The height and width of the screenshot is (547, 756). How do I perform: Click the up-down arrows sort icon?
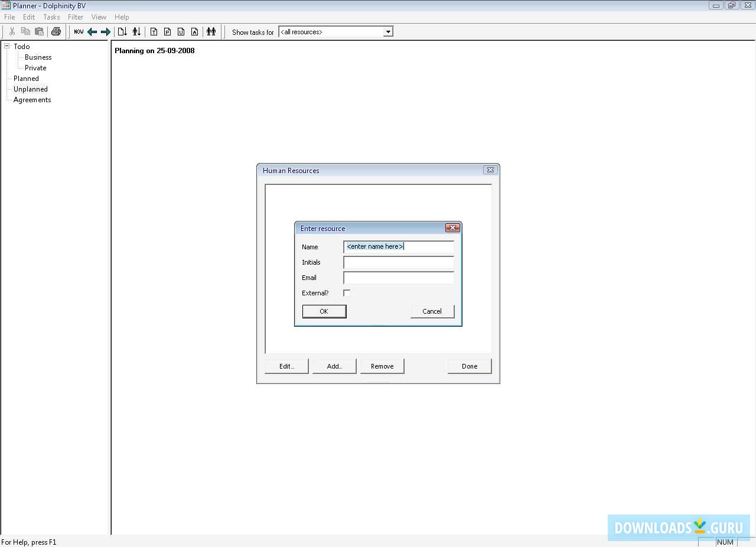(x=136, y=32)
